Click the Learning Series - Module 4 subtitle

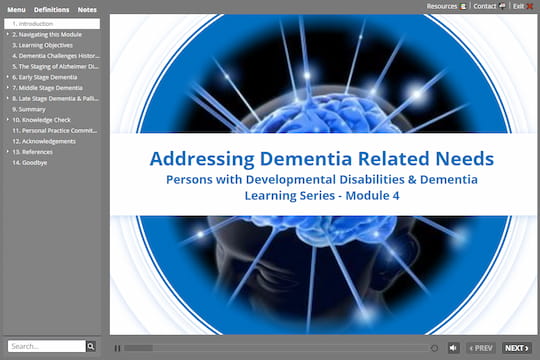[x=322, y=196]
